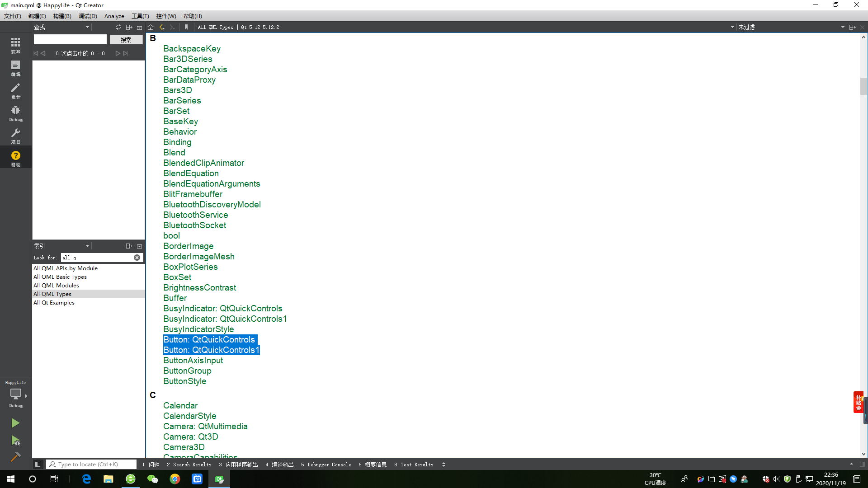The image size is (868, 488).
Task: Open the 索引 panel selector dropdown
Action: pyautogui.click(x=87, y=246)
